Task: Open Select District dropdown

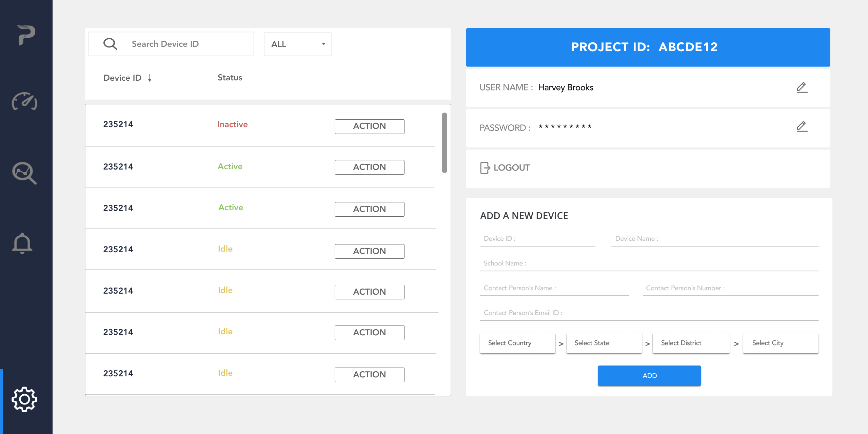Action: tap(691, 343)
